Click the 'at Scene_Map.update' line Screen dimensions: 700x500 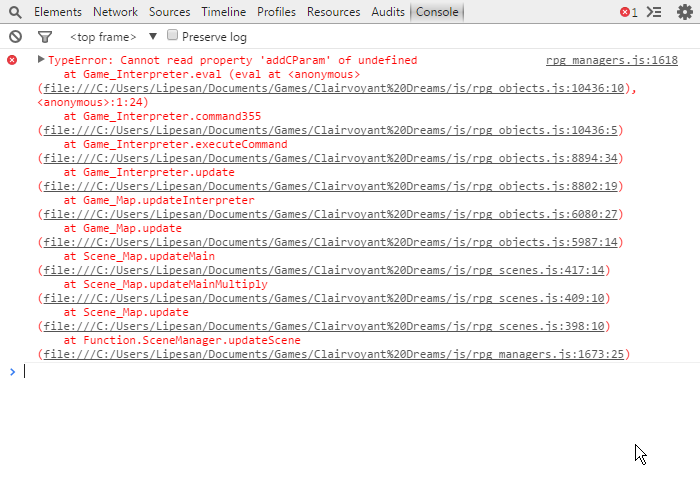(x=126, y=312)
